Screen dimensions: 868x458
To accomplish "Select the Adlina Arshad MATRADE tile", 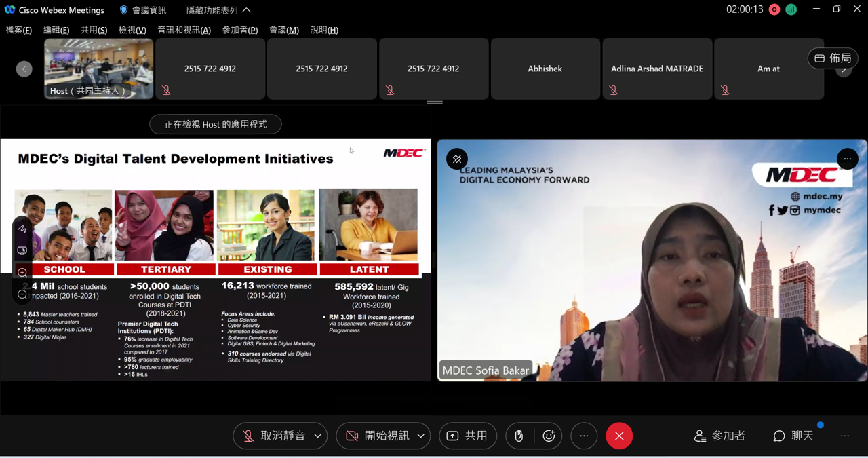I will coord(657,69).
